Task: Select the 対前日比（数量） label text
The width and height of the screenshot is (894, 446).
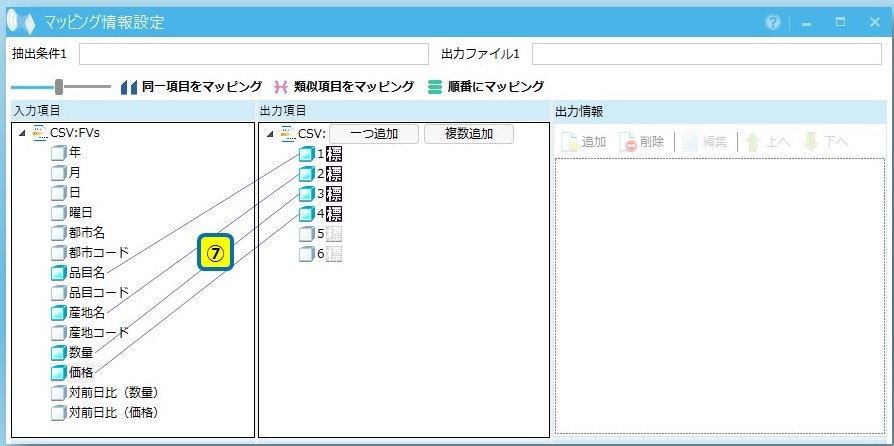Action: tap(113, 392)
